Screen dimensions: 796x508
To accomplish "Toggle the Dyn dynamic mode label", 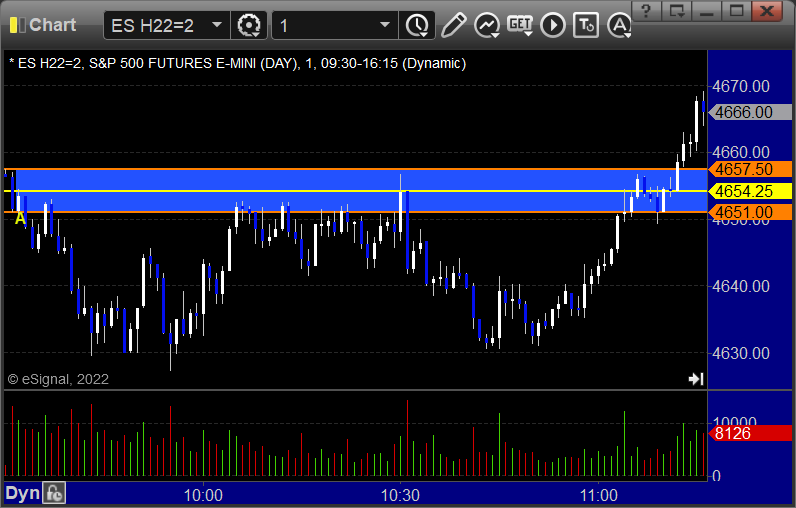I will click(x=22, y=493).
